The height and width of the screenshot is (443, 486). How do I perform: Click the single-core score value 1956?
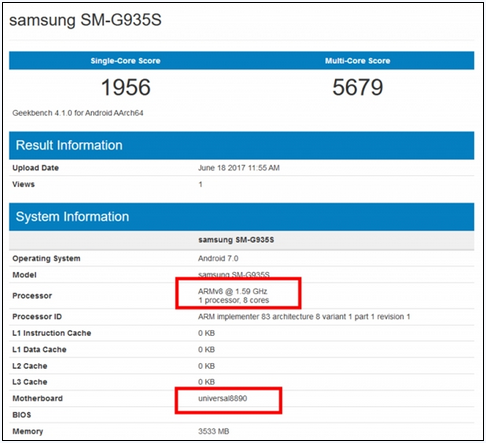(126, 87)
